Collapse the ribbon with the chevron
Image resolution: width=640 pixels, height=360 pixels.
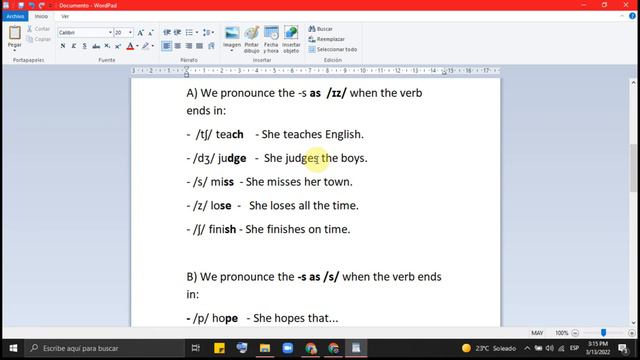622,16
